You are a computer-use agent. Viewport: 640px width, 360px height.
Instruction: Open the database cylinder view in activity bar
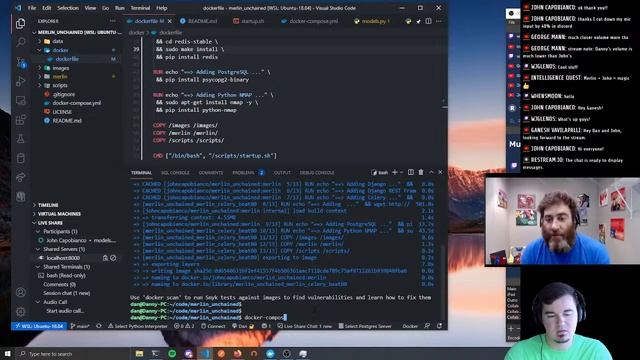(x=20, y=158)
